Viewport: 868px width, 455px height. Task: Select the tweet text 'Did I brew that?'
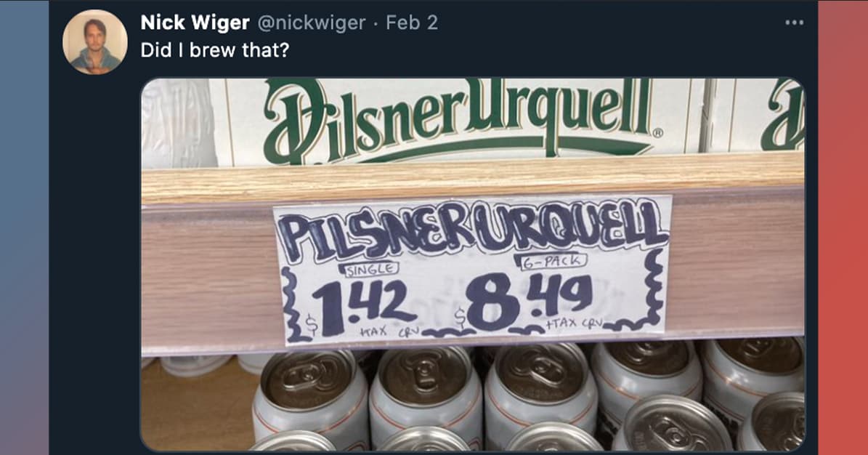click(215, 50)
